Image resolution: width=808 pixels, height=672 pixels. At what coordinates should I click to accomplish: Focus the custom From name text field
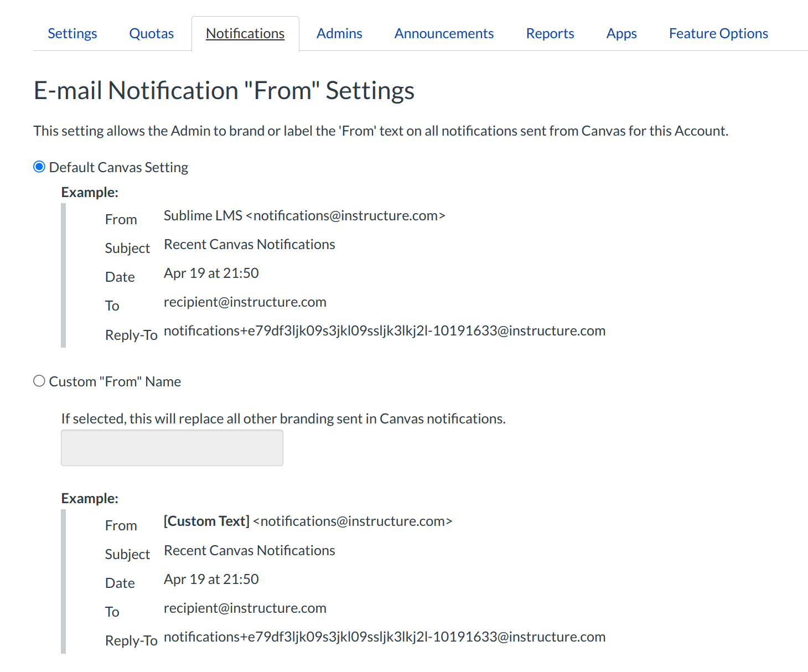[x=172, y=448]
